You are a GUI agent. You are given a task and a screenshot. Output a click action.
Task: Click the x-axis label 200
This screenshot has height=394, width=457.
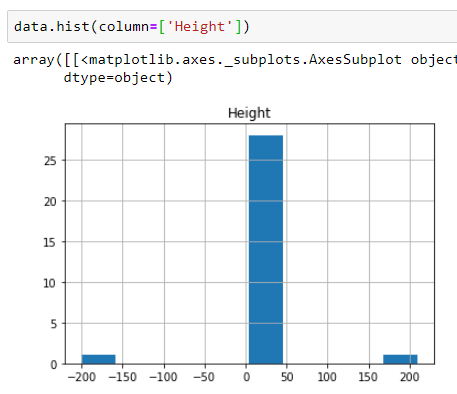tap(410, 377)
